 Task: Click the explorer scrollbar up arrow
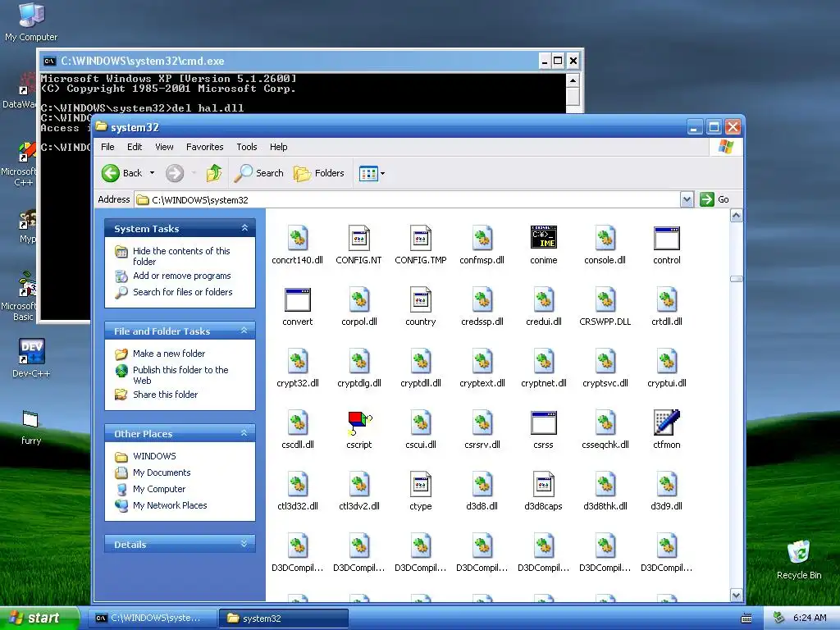tap(736, 216)
